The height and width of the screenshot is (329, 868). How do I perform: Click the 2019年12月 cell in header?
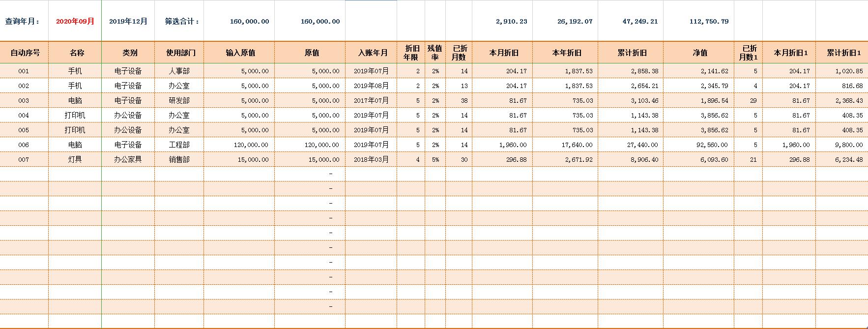coord(128,21)
